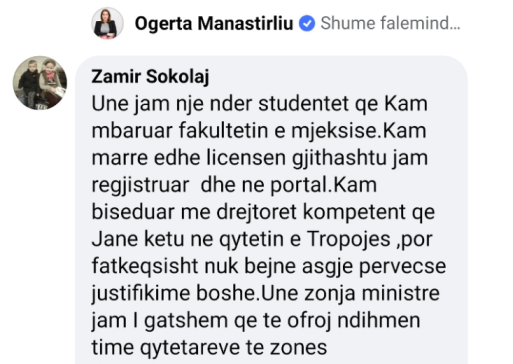Open the Ogerta Manastirliu name link
Screen dimensions: 513x364
click(214, 24)
